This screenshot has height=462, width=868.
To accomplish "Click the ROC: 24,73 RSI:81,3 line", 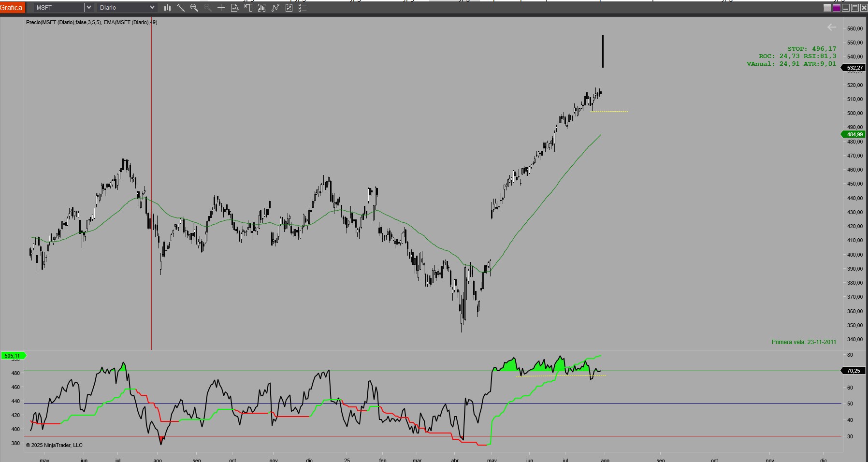I will pyautogui.click(x=797, y=56).
